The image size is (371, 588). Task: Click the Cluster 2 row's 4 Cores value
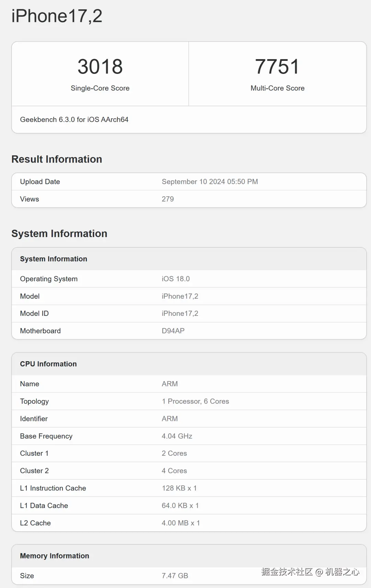coord(174,471)
